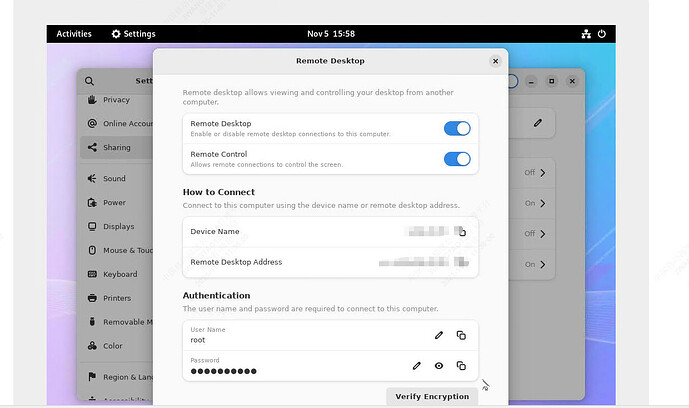Expand the last On sharing row chevron
This screenshot has height=408, width=689.
pyautogui.click(x=542, y=265)
